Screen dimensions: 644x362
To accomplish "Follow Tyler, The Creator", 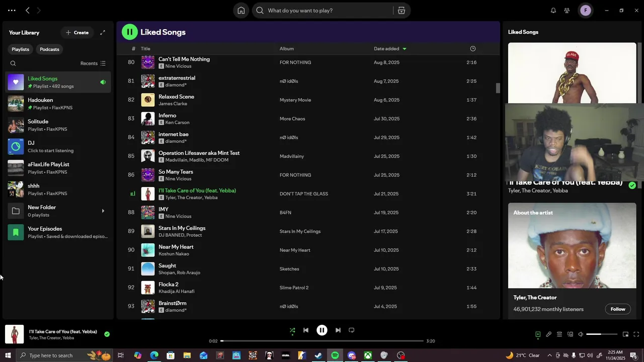I will (618, 309).
